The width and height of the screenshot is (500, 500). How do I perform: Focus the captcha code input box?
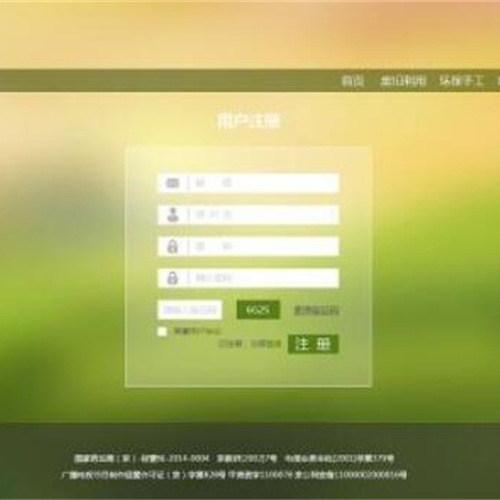[x=190, y=310]
